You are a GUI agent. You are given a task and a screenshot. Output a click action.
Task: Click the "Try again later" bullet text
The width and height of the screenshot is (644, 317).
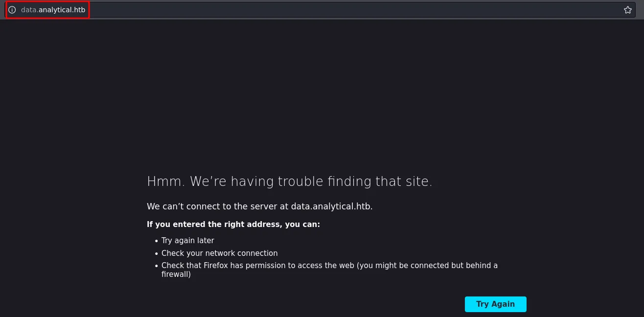pos(187,240)
